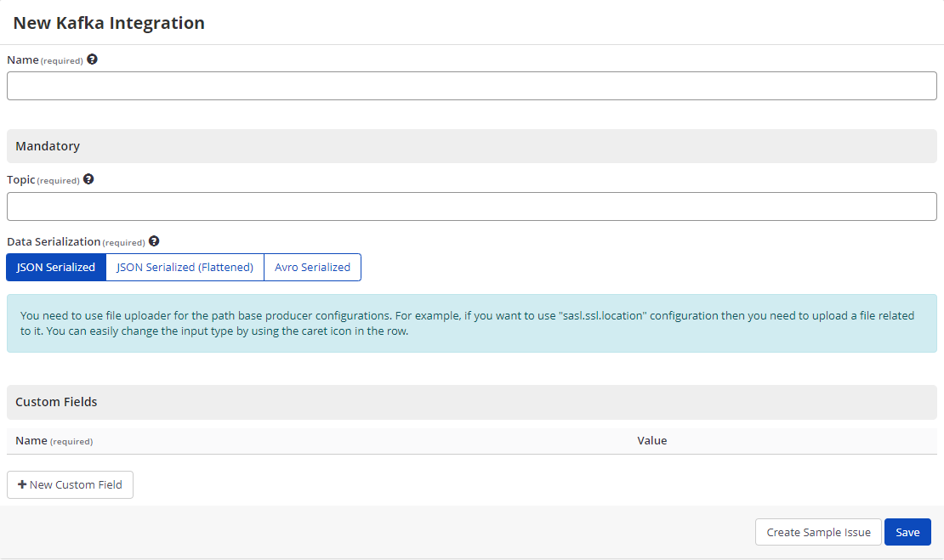Create a sample issue
The image size is (944, 560).
point(817,531)
